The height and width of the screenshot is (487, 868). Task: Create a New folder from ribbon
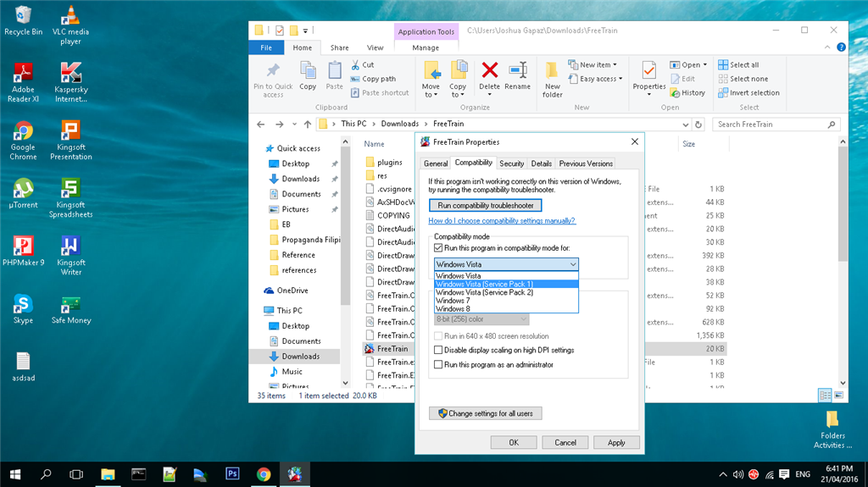click(552, 80)
